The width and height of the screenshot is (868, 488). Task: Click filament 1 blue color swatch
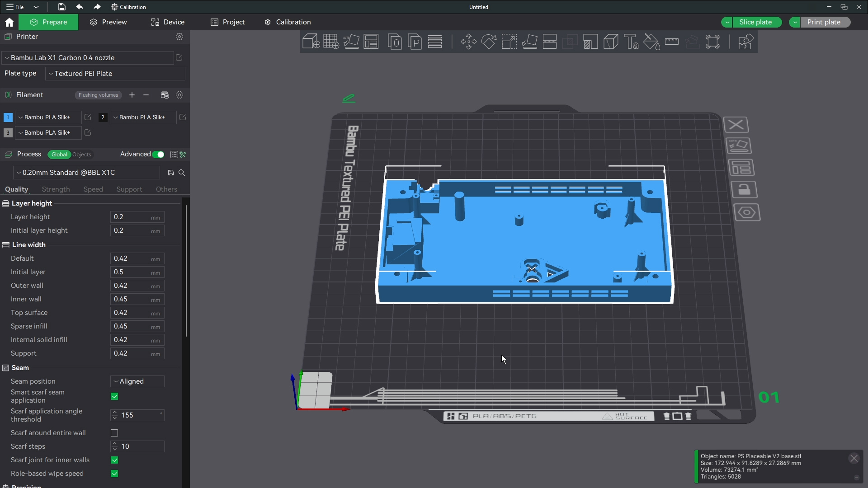[x=8, y=117]
